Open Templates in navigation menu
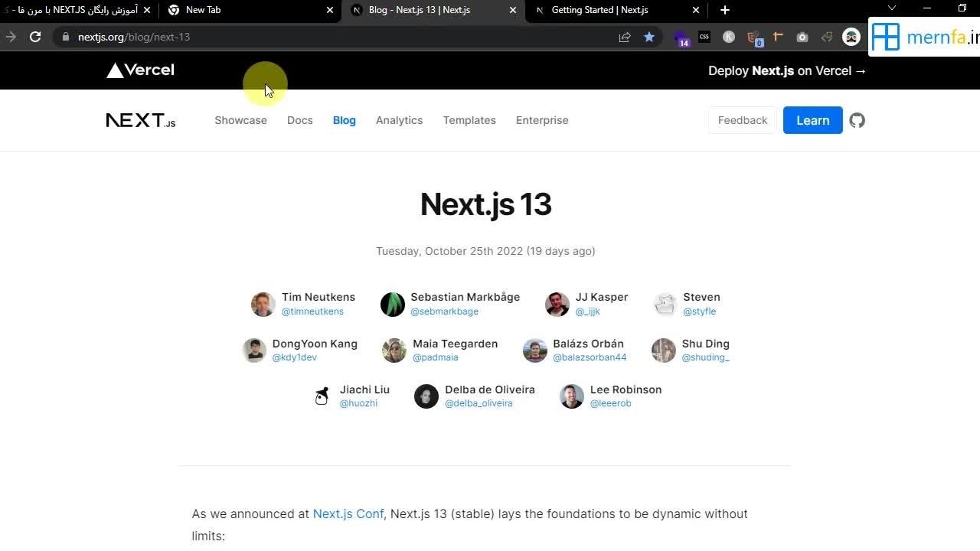 tap(469, 120)
